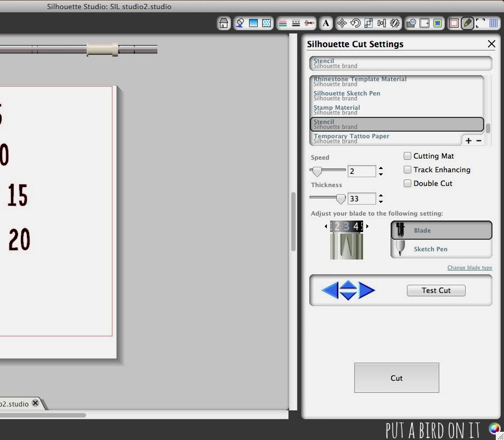Screen dimensions: 504x440
Task: Close the Silhouette Cut Settings panel
Action: tap(491, 44)
